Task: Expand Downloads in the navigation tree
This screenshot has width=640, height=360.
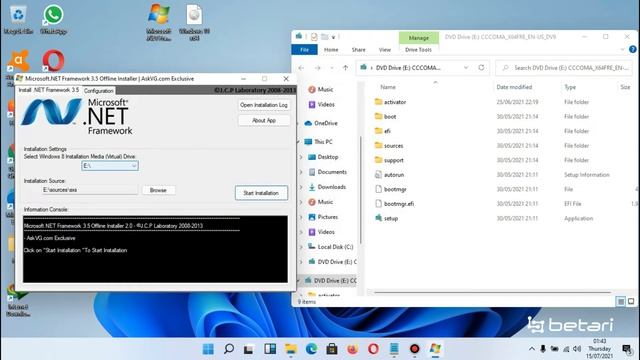Action: [x=301, y=187]
